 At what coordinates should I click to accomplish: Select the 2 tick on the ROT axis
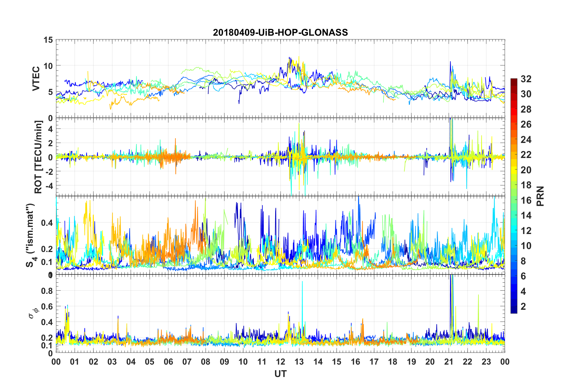click(x=50, y=143)
